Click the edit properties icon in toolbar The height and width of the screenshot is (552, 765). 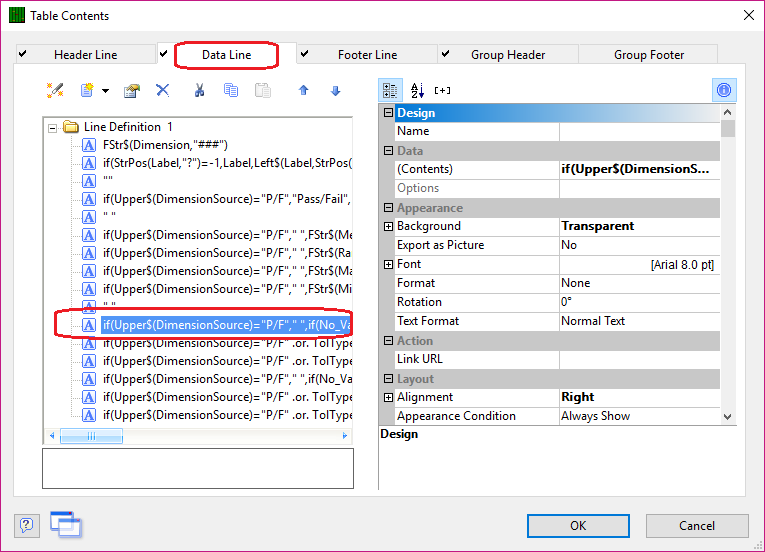132,91
